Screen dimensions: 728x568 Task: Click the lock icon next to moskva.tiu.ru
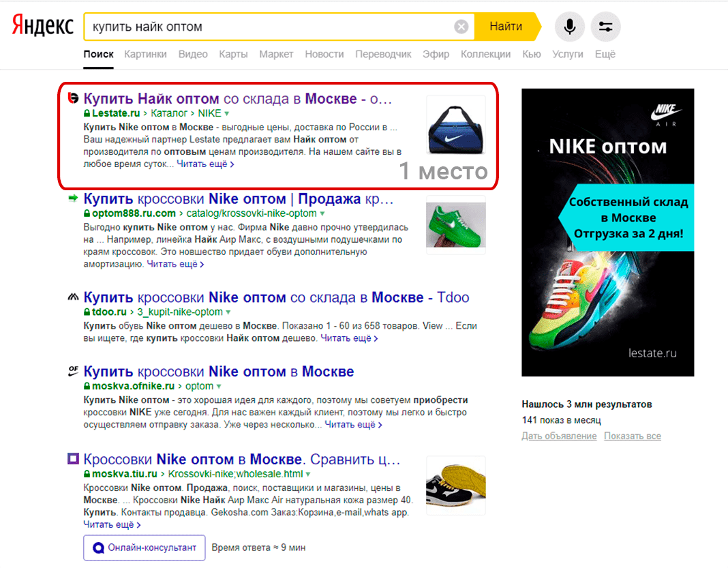click(x=87, y=474)
